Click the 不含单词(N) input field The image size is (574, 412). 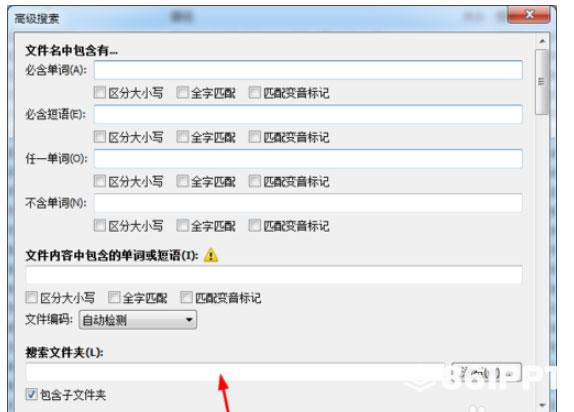(x=308, y=203)
